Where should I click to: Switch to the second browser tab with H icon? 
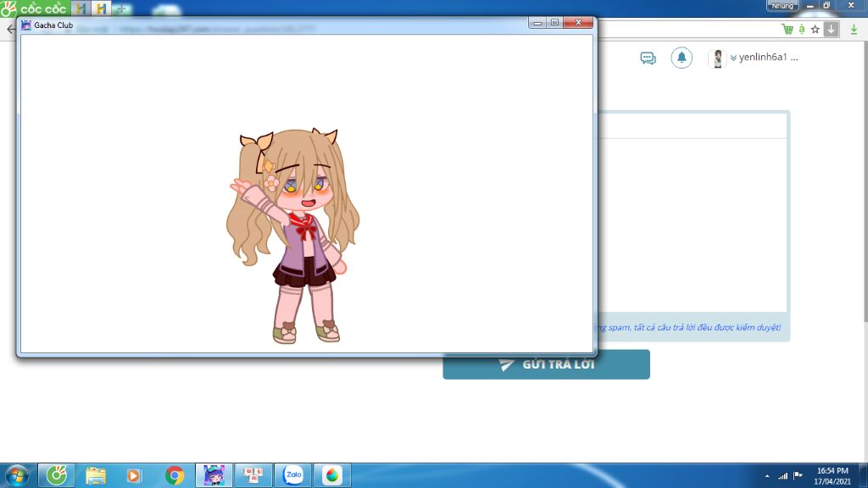tap(101, 8)
